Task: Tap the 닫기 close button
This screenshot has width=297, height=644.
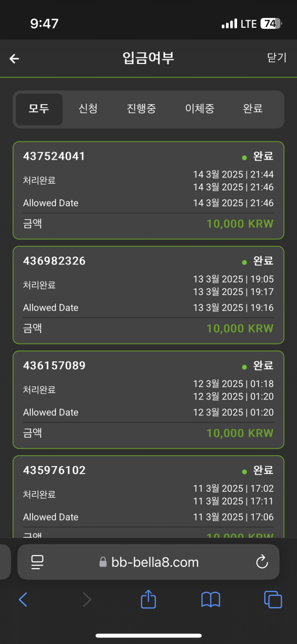Action: (x=277, y=58)
